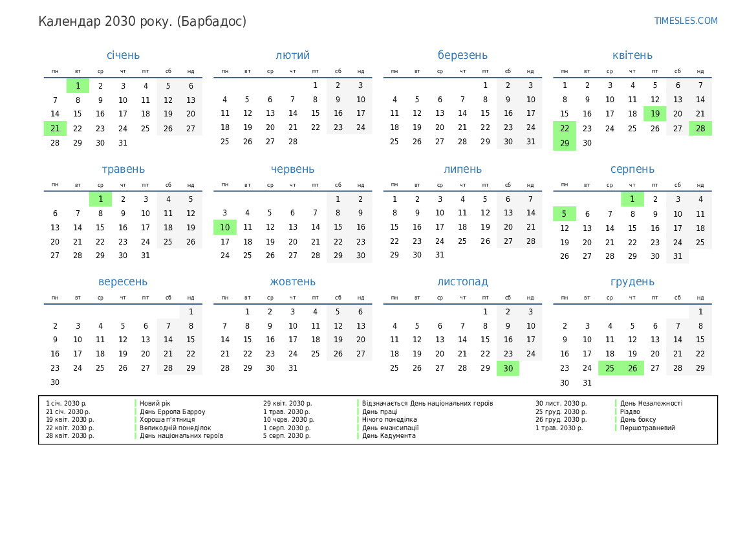The width and height of the screenshot is (756, 535).
Task: Click highlighted December 25 date cell
Action: click(610, 368)
